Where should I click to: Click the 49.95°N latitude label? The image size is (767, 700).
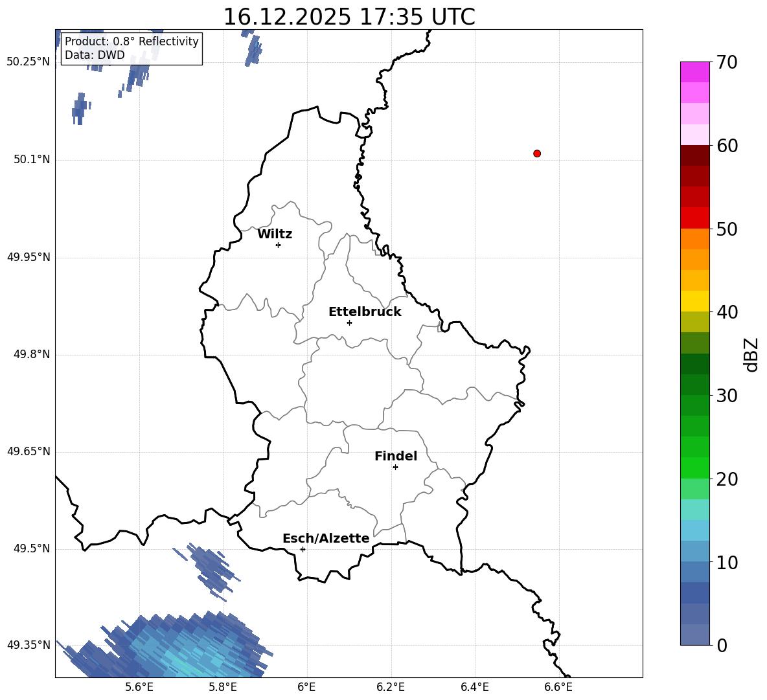coord(29,256)
